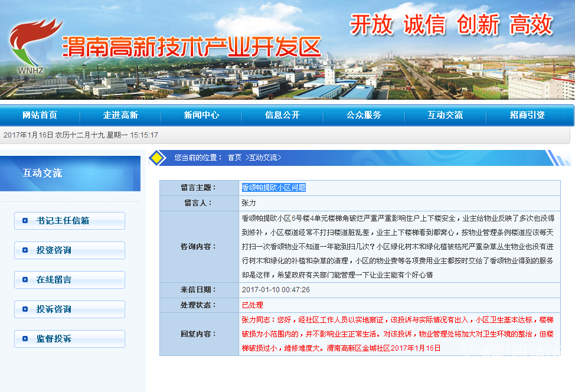Go to 新闻中心 in the navigation bar

[202, 115]
